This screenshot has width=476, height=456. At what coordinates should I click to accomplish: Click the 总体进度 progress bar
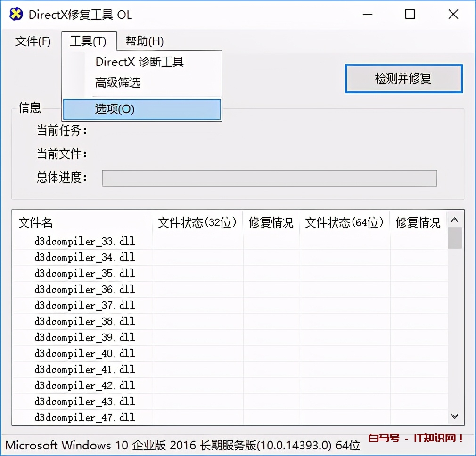(x=269, y=178)
